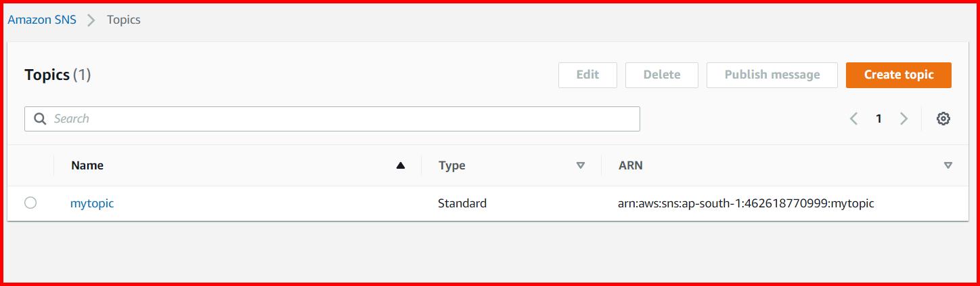Viewport: 980px width, 286px height.
Task: Navigate to Amazon SNS breadcrumb
Action: click(42, 20)
